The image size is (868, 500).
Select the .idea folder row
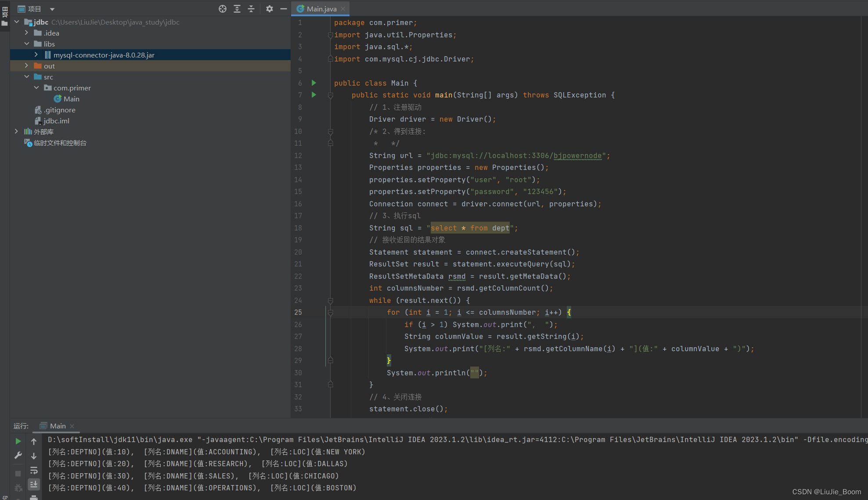[150, 33]
